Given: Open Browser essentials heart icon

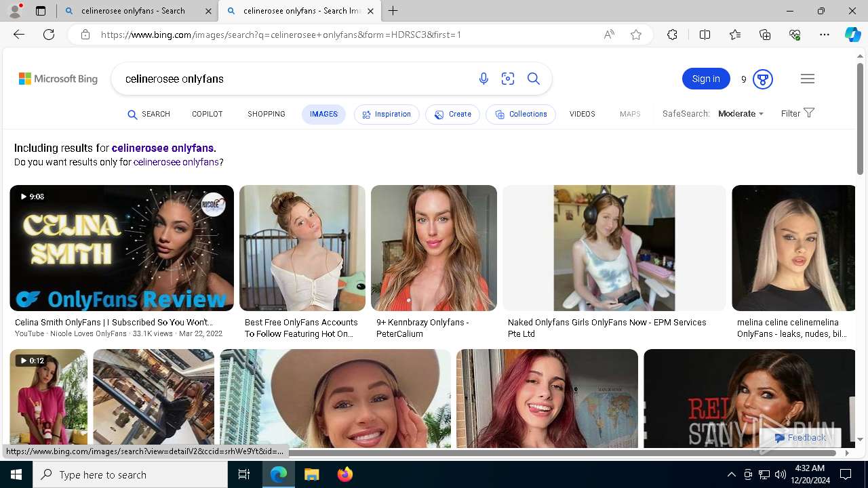Looking at the screenshot, I should [795, 35].
